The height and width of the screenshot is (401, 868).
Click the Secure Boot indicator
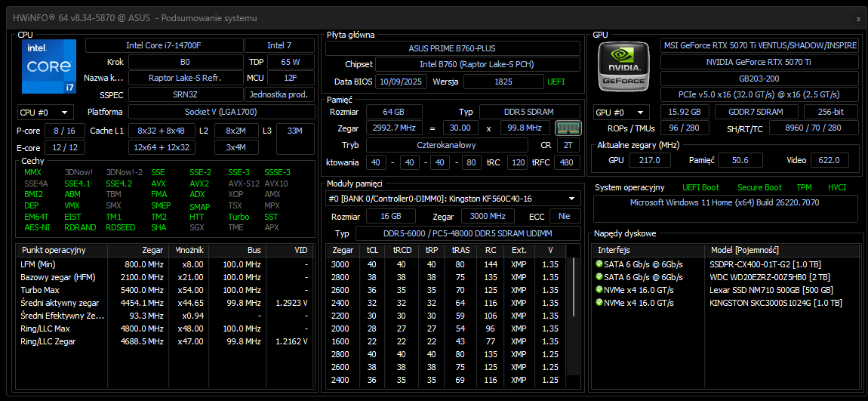click(x=759, y=187)
